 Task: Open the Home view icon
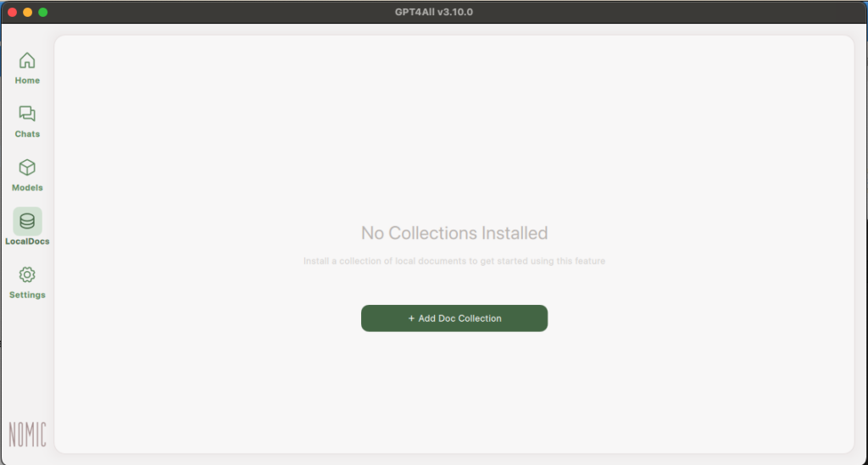coord(27,60)
